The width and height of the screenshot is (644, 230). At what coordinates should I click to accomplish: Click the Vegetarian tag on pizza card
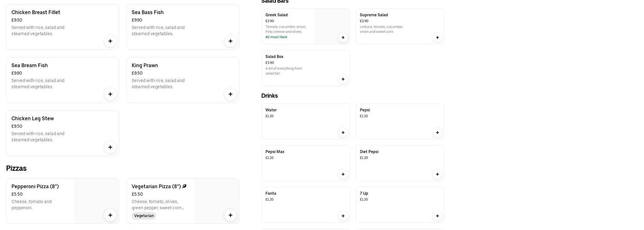click(x=144, y=216)
